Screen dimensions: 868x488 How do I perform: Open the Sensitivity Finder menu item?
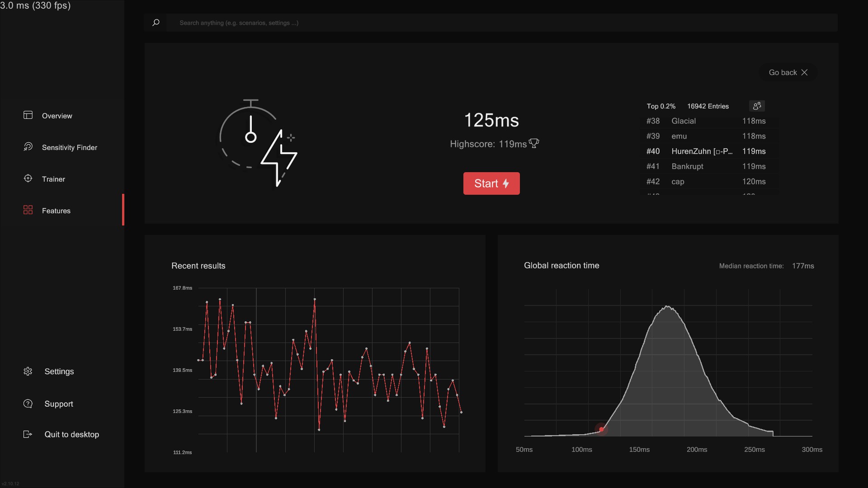(x=69, y=147)
